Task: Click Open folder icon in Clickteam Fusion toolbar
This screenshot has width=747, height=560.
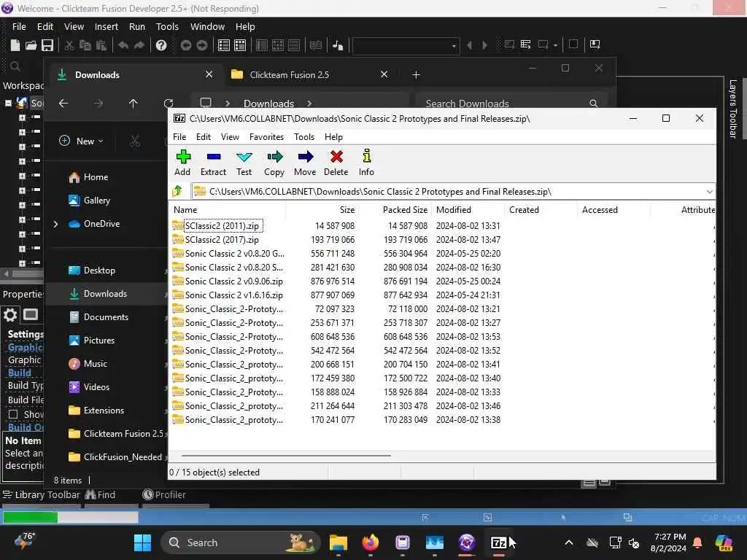Action: (x=31, y=45)
